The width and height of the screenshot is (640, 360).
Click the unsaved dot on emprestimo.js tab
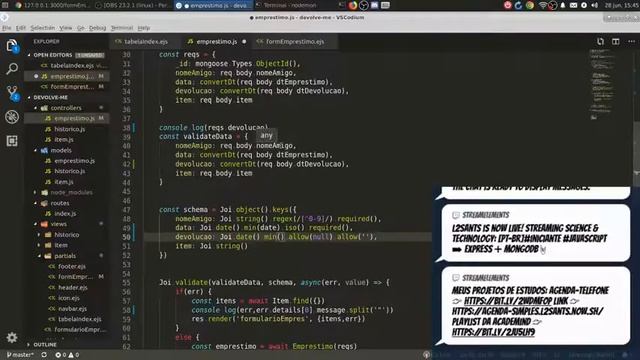point(244,41)
